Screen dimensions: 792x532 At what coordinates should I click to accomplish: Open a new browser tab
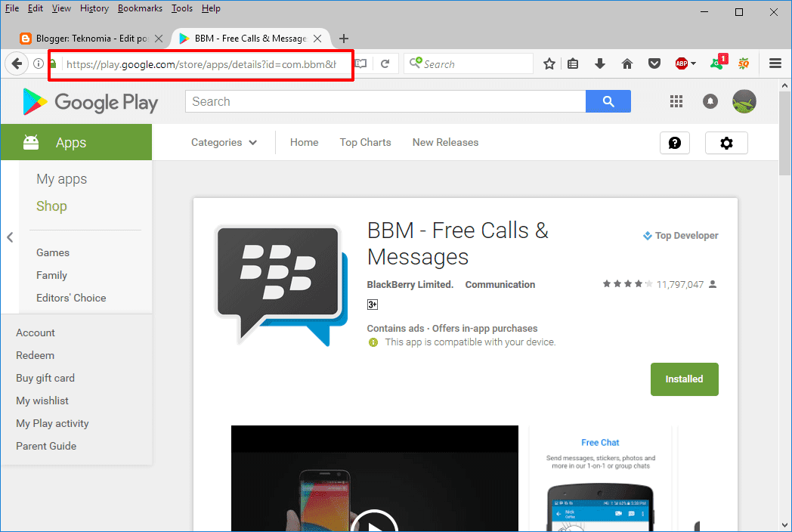[x=343, y=39]
